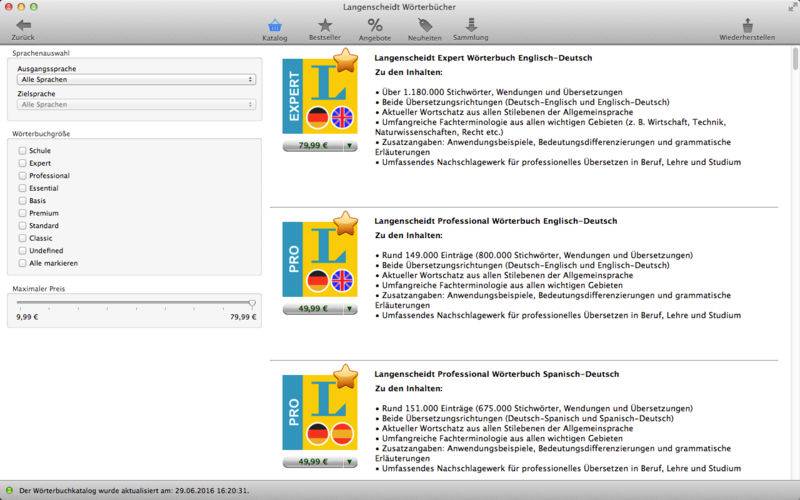Check the Premium checkbox
The width and height of the screenshot is (800, 500).
(x=22, y=213)
